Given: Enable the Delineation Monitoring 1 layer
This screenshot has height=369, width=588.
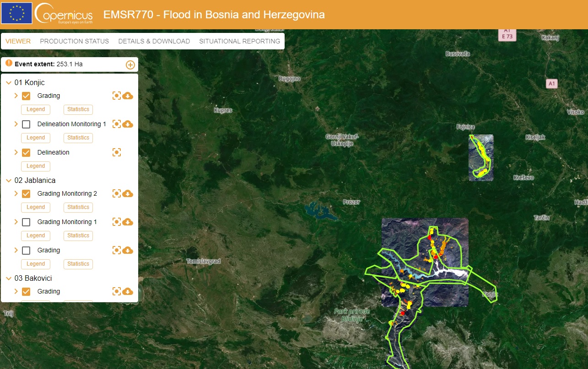Looking at the screenshot, I should tap(26, 123).
